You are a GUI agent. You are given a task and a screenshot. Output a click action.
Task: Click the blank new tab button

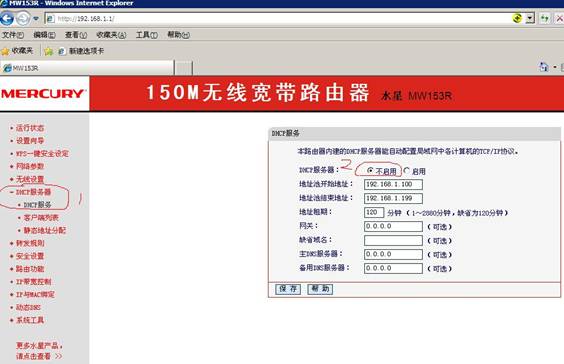pyautogui.click(x=183, y=68)
